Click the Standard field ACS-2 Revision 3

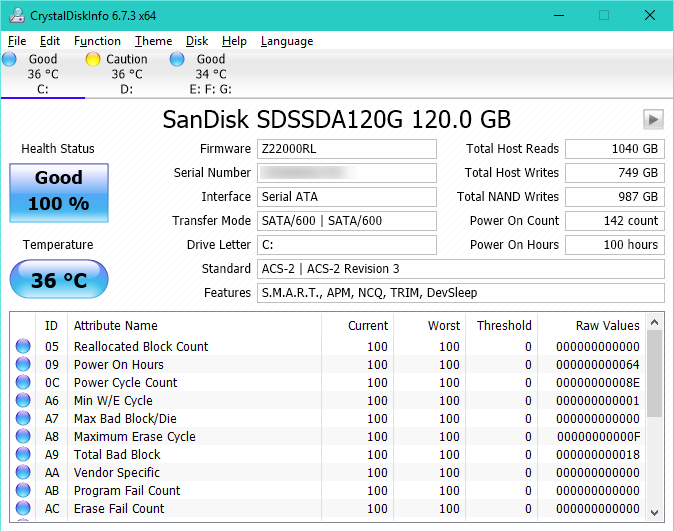click(461, 269)
